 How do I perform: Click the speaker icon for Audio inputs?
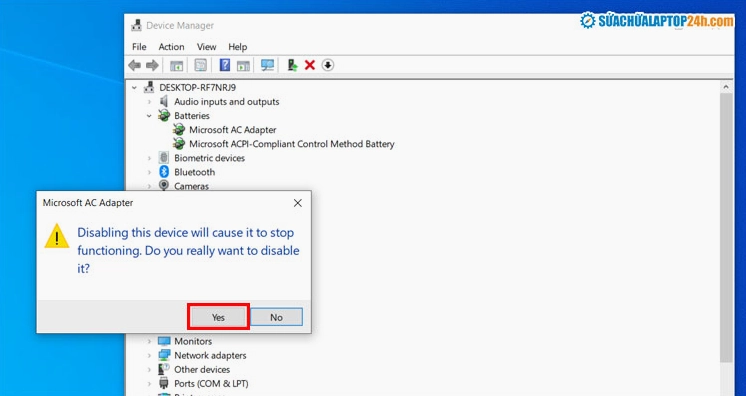pos(164,101)
